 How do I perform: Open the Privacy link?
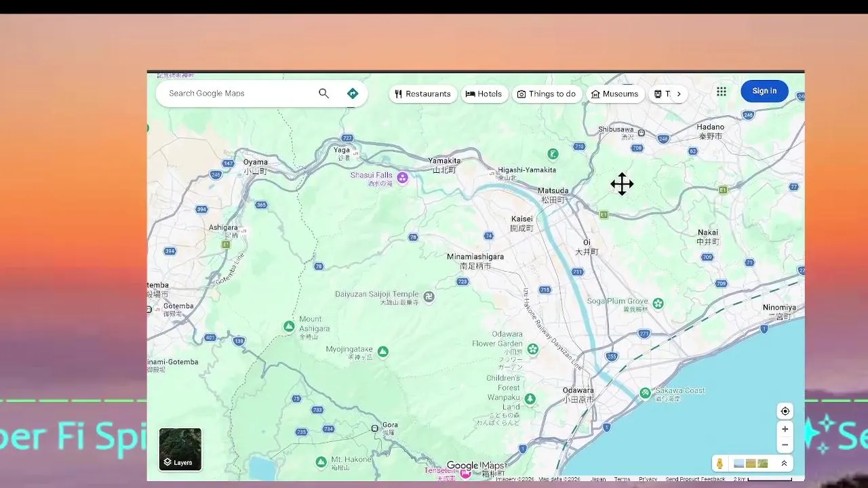[x=648, y=479]
